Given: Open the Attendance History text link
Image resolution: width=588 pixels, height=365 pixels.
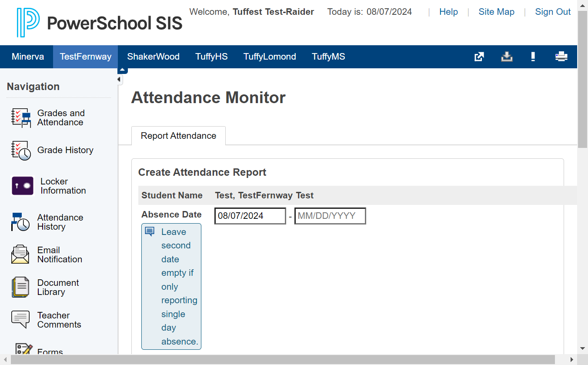Looking at the screenshot, I should tap(60, 222).
